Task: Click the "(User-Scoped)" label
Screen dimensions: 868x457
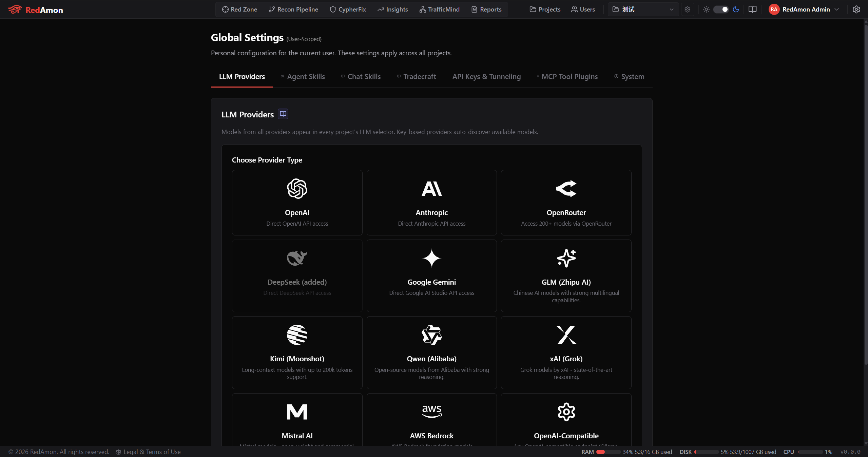Action: [x=304, y=39]
